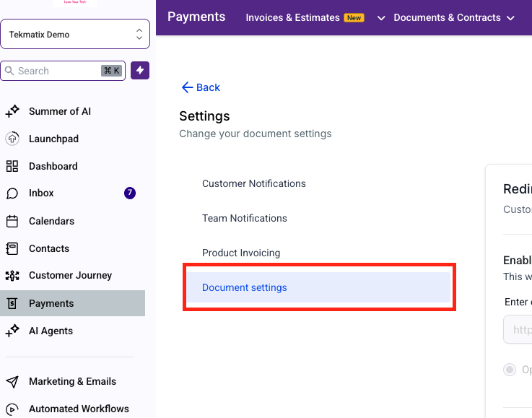Click the Payments header title
532x418 pixels.
(x=196, y=17)
